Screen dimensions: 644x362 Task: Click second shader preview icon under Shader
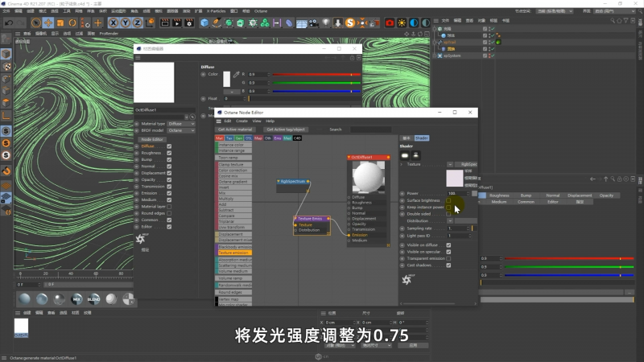(415, 155)
